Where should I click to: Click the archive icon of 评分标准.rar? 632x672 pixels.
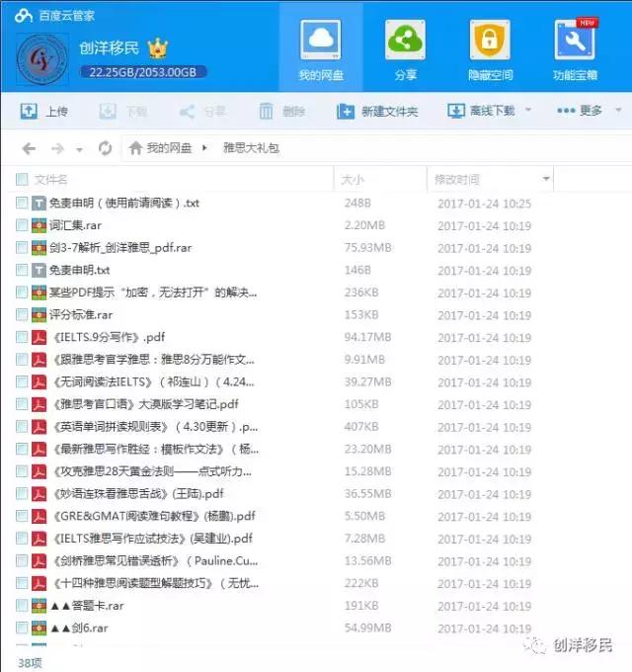(x=39, y=314)
